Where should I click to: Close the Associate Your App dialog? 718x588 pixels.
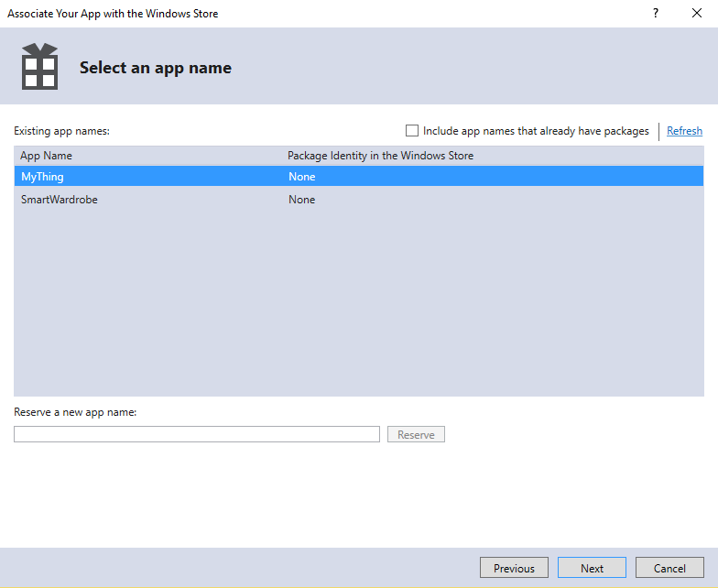click(697, 14)
